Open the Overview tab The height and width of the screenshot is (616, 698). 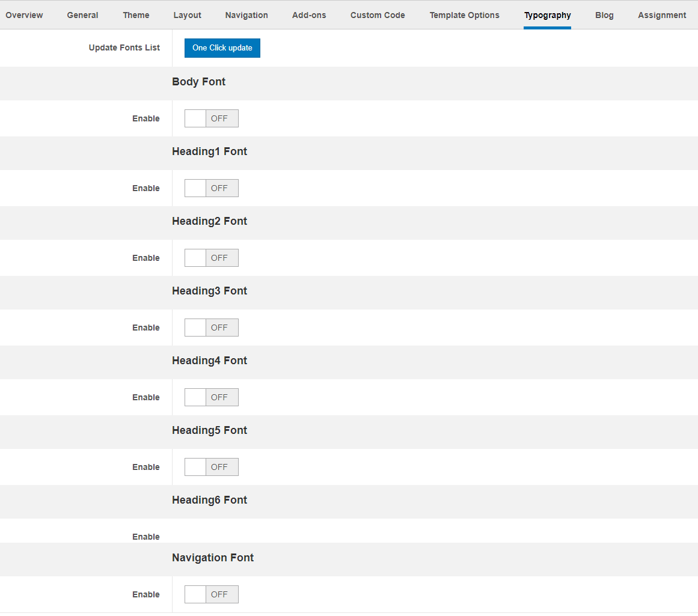point(24,15)
